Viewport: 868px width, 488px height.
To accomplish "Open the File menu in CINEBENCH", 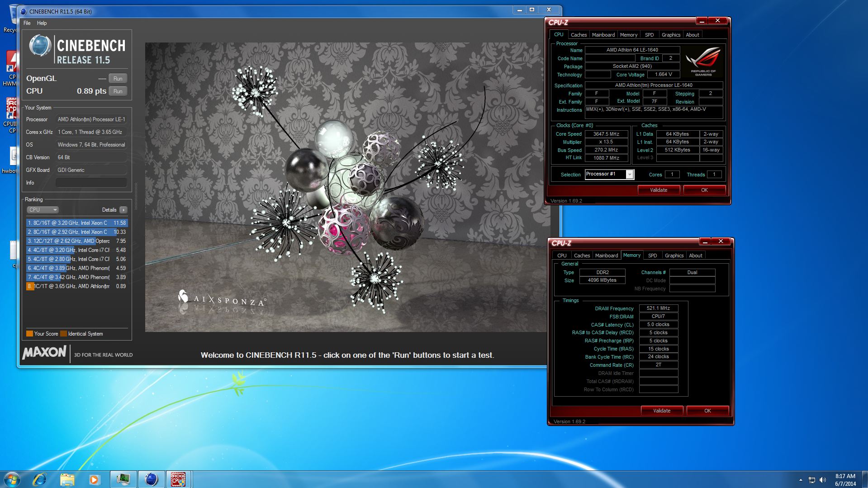I will 27,23.
